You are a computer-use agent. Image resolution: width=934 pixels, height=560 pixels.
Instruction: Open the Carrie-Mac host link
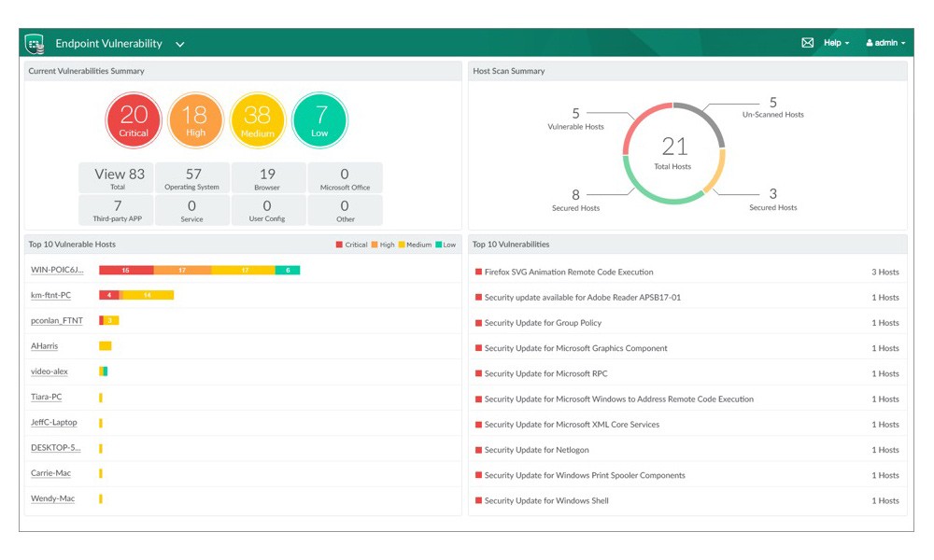pyautogui.click(x=50, y=473)
